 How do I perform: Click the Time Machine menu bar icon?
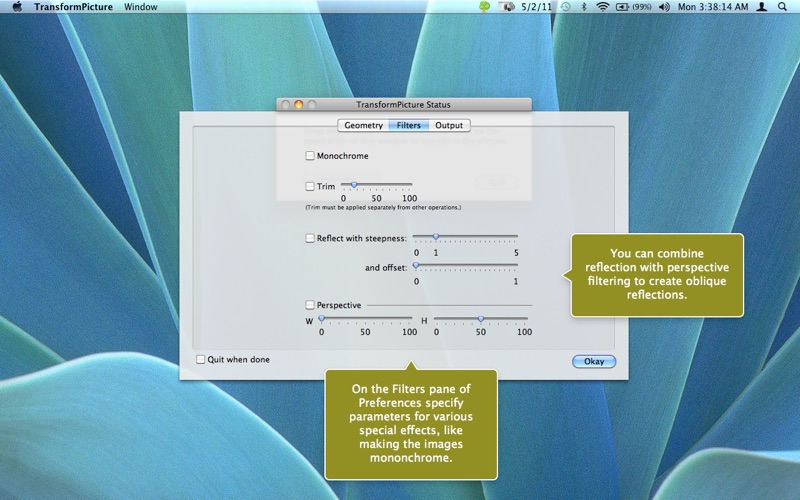tap(565, 7)
